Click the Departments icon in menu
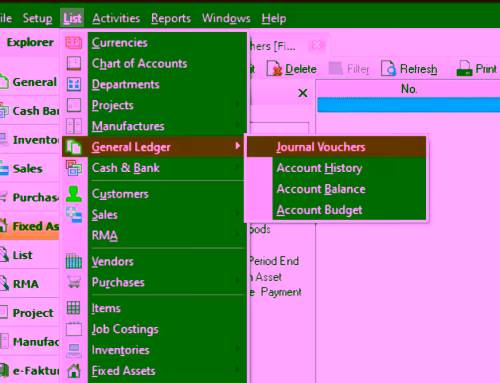This screenshot has height=383, width=500. pos(74,84)
